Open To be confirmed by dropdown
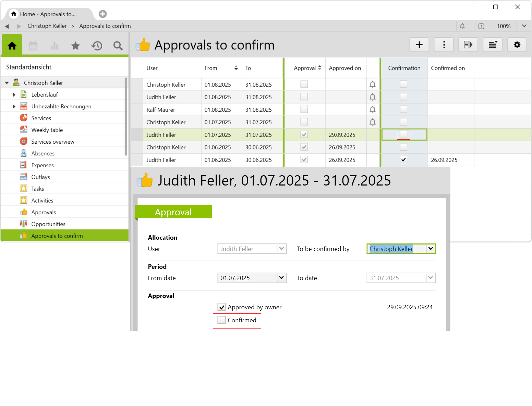 (431, 249)
